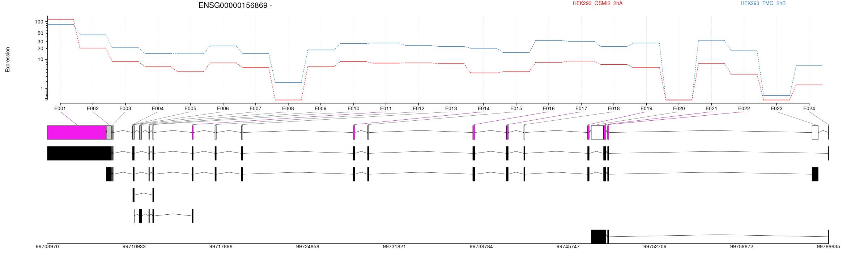Click y-axis tick value 30
The image size is (868, 253).
(x=41, y=42)
